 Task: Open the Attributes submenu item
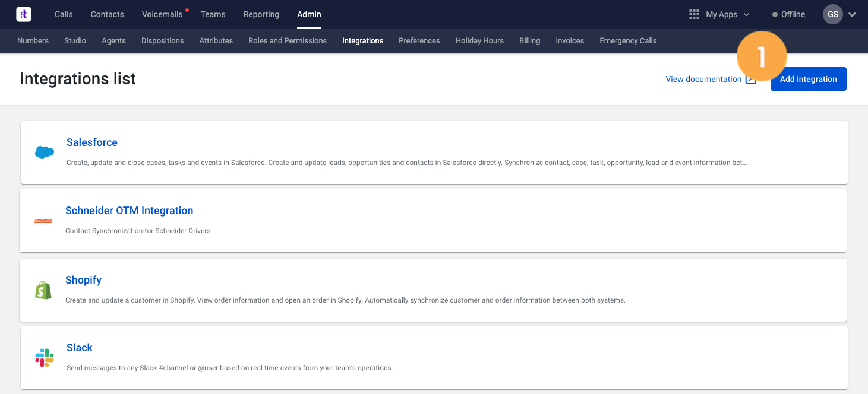[216, 41]
